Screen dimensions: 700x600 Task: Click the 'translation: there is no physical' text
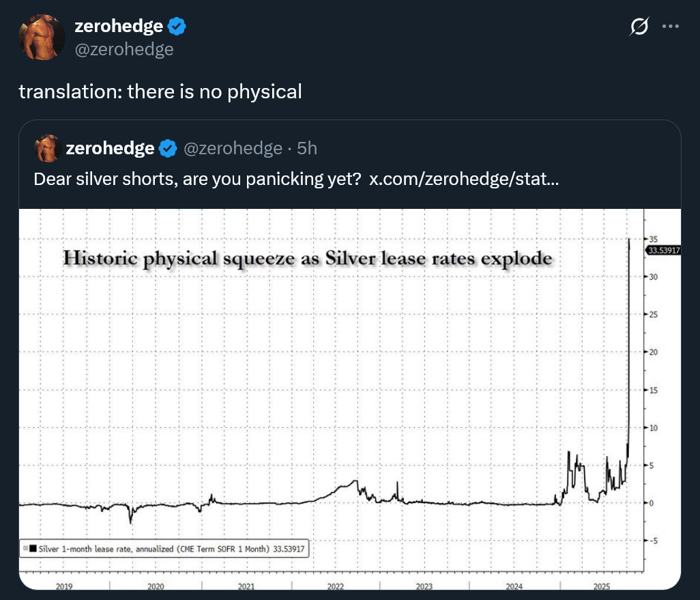click(160, 91)
